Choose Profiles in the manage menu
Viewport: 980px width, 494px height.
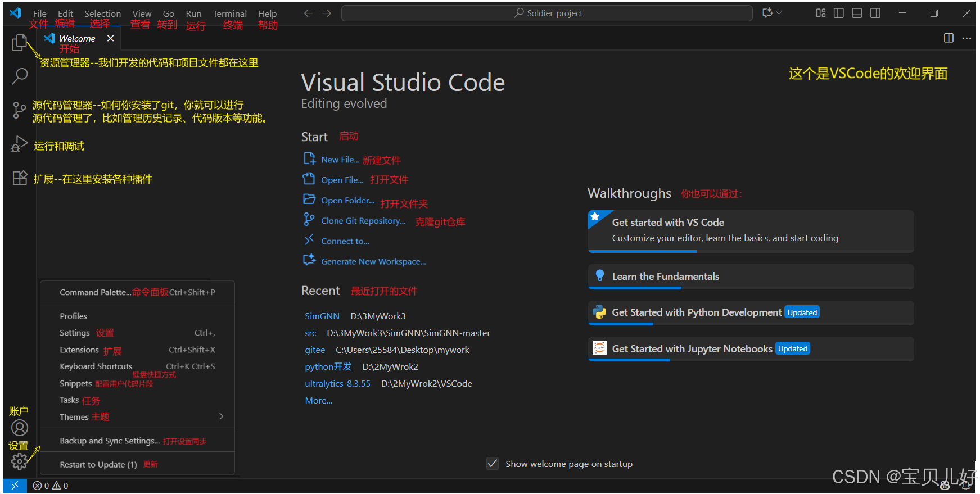coord(137,316)
